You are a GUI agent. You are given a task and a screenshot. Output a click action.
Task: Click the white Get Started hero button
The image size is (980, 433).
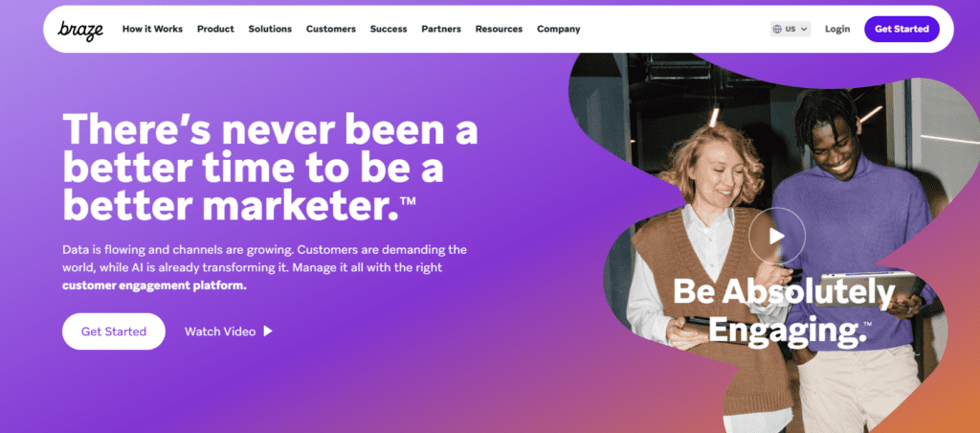pyautogui.click(x=114, y=331)
